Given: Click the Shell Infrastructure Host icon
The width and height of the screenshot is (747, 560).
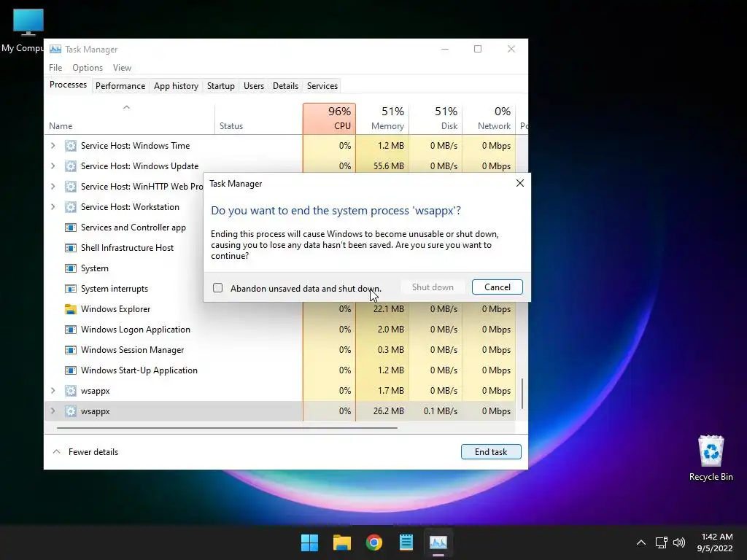Looking at the screenshot, I should 71,248.
